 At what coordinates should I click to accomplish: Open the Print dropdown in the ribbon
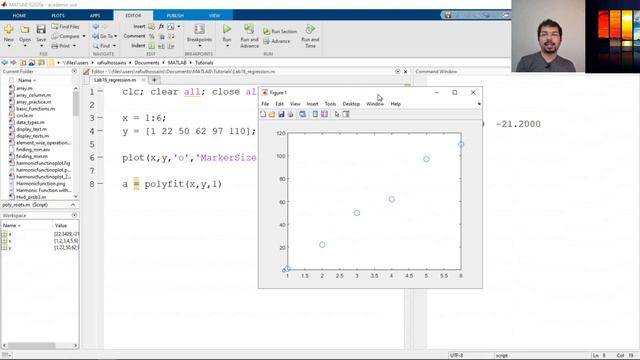[74, 46]
